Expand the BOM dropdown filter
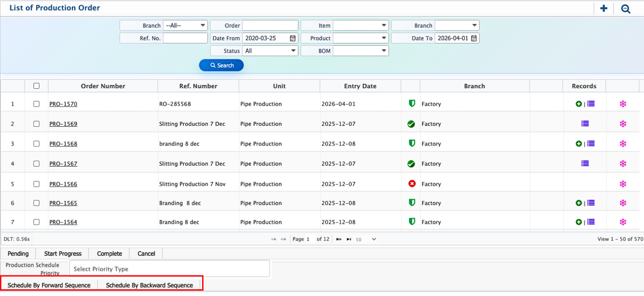 360,51
